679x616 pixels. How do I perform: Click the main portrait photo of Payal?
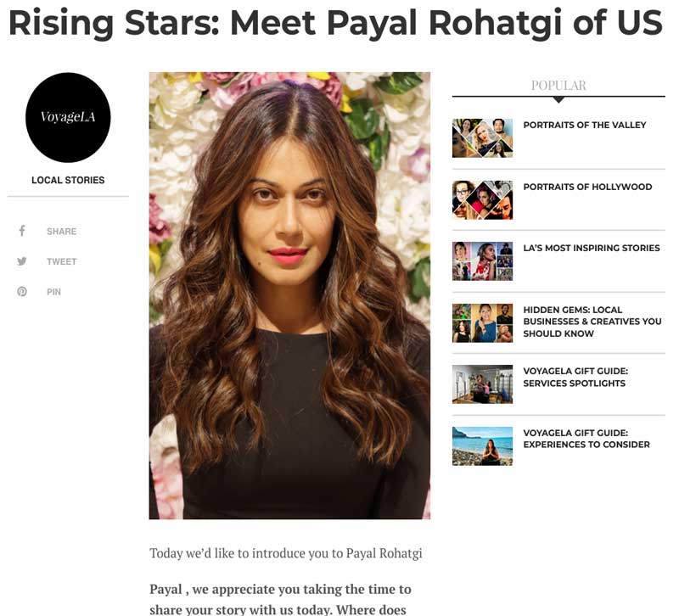coord(289,295)
